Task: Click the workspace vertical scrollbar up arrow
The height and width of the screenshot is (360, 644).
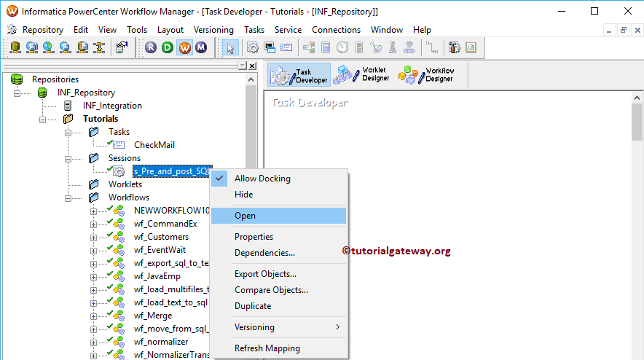Action: coord(637,98)
